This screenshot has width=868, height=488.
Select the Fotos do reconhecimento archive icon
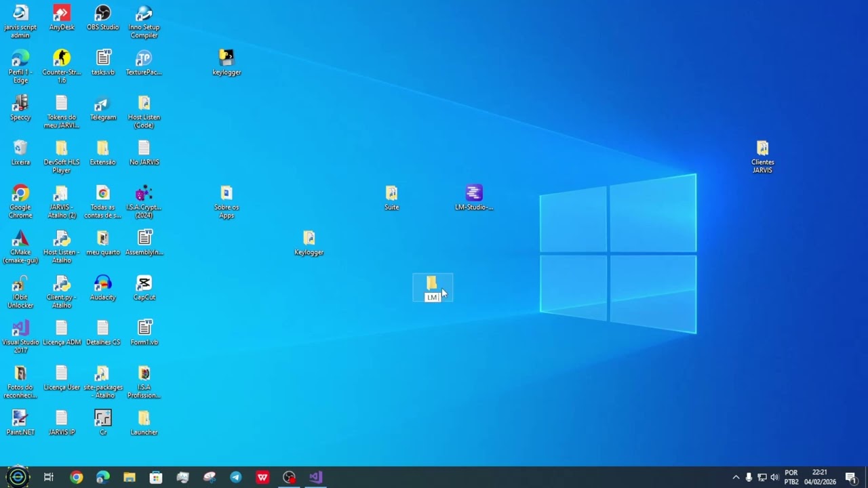coord(20,382)
